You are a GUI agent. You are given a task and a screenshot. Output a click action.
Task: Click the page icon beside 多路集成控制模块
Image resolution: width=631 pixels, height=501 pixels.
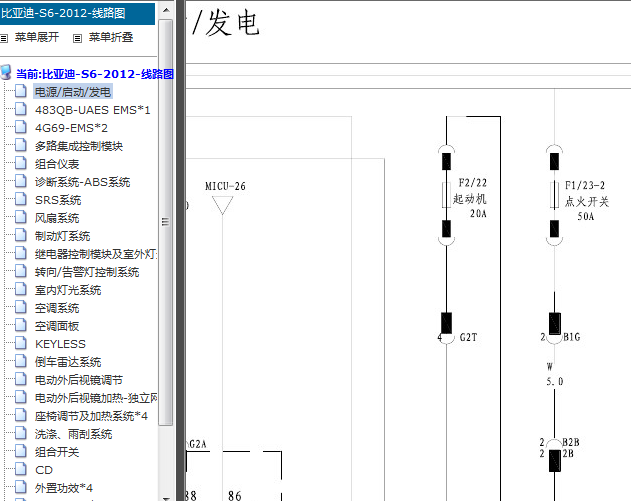[x=21, y=145]
